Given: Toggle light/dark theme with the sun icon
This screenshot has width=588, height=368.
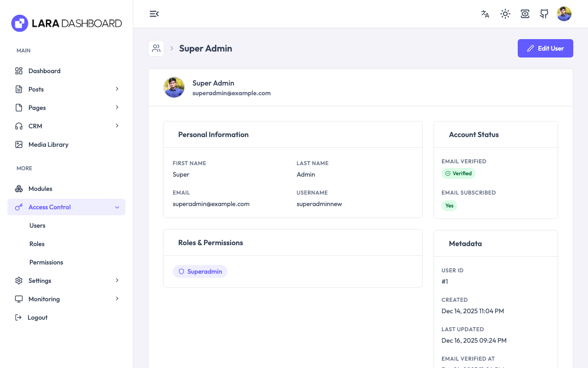Looking at the screenshot, I should click(505, 14).
